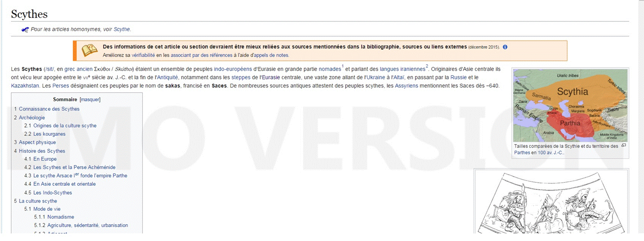Click the Scythes page heading
The image size is (644, 241).
pyautogui.click(x=29, y=14)
